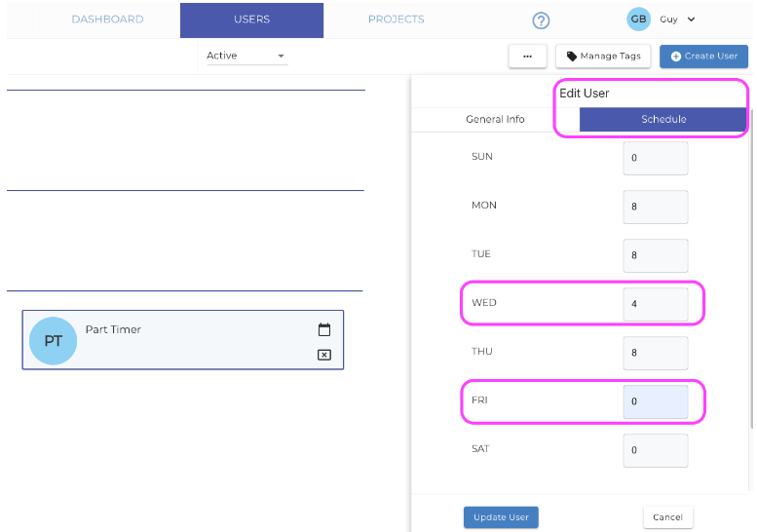The image size is (757, 532).
Task: Open the three-dots more options button
Action: (x=527, y=57)
